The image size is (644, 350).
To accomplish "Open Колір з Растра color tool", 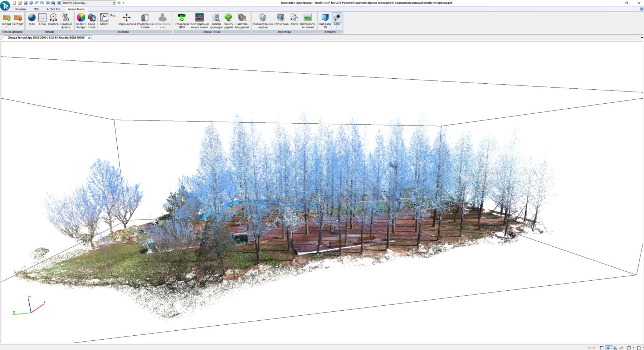I will point(81,20).
